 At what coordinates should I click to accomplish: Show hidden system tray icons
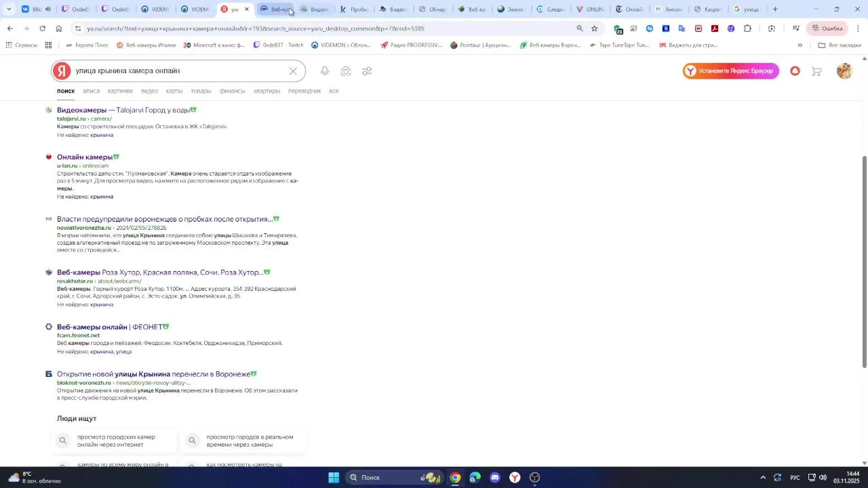[763, 478]
